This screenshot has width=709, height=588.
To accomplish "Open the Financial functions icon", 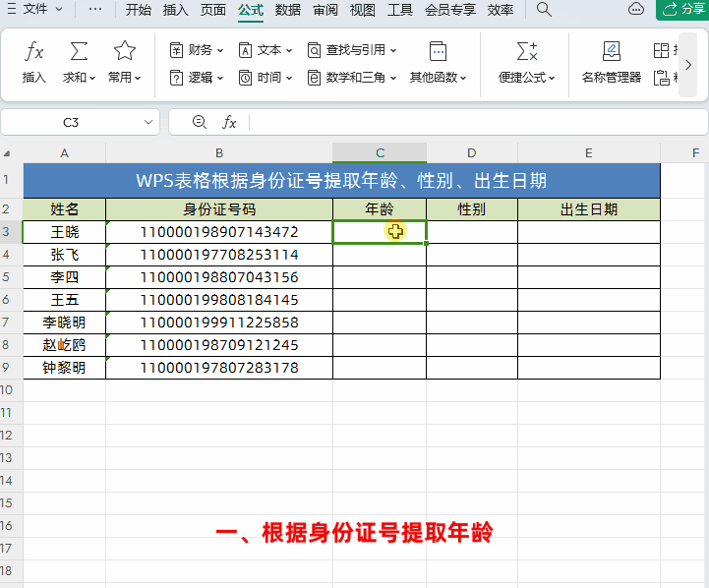I will pyautogui.click(x=176, y=50).
